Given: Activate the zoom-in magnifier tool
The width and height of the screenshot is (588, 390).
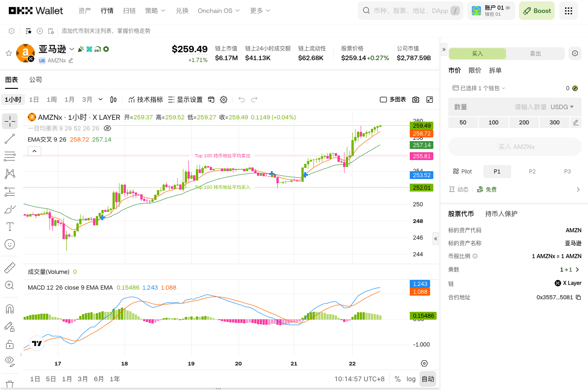Looking at the screenshot, I should [10, 285].
